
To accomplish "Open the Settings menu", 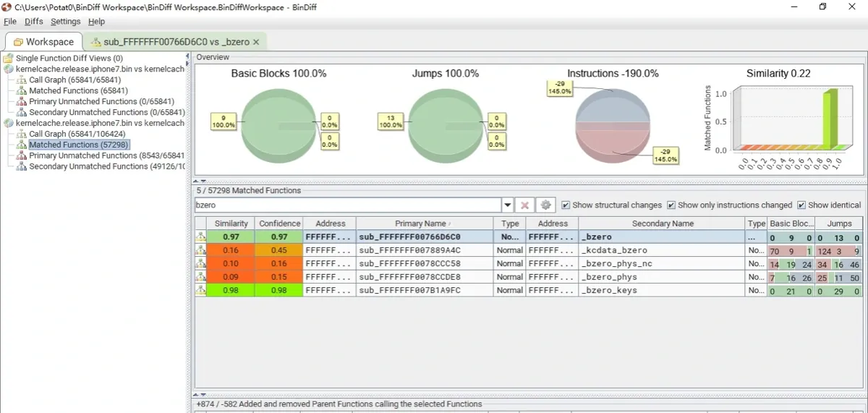I will pyautogui.click(x=66, y=22).
